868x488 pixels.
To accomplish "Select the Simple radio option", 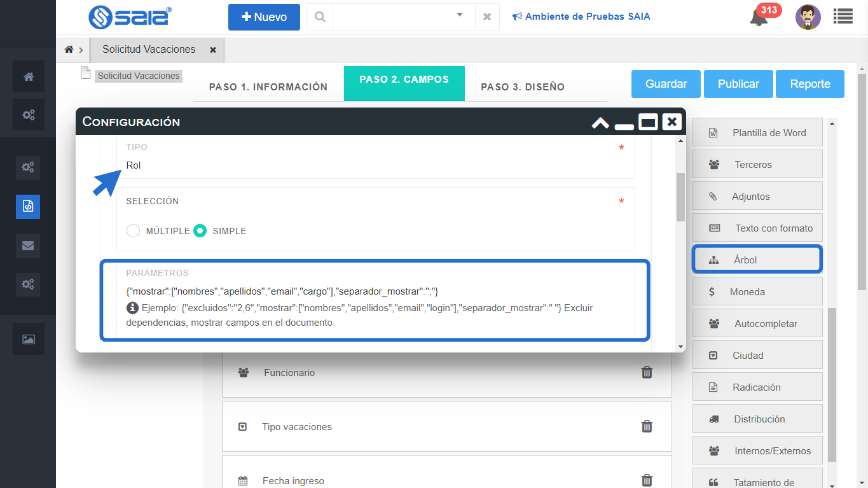I will 200,231.
